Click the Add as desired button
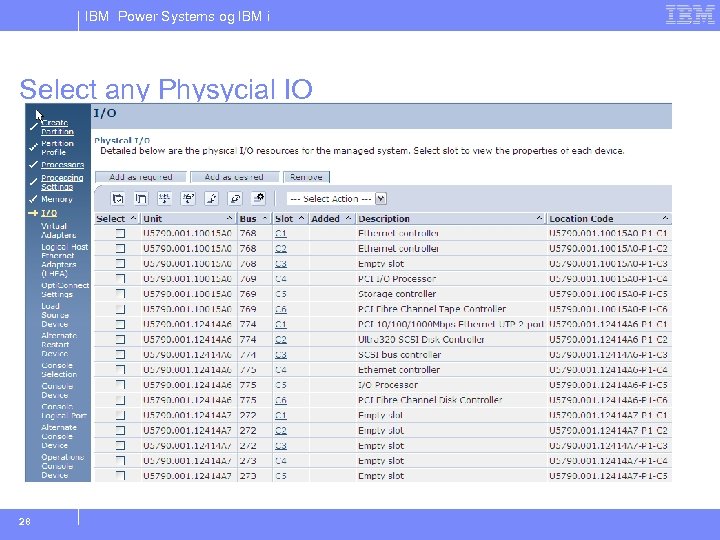Viewport: 720px width, 540px height. pyautogui.click(x=235, y=177)
